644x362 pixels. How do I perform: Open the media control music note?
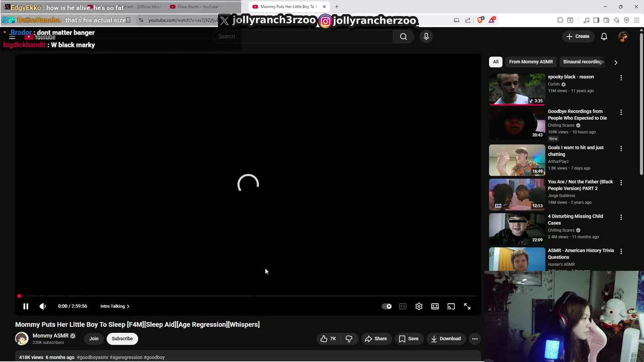(586, 20)
